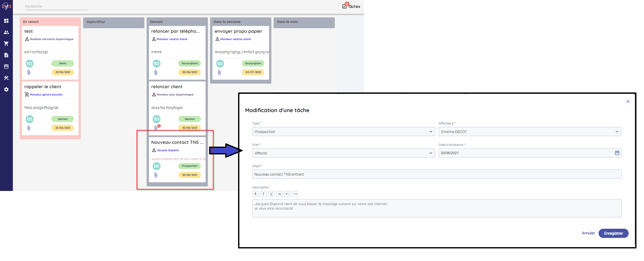This screenshot has height=261, width=644.
Task: Click the Objet text field
Action: pos(436,174)
